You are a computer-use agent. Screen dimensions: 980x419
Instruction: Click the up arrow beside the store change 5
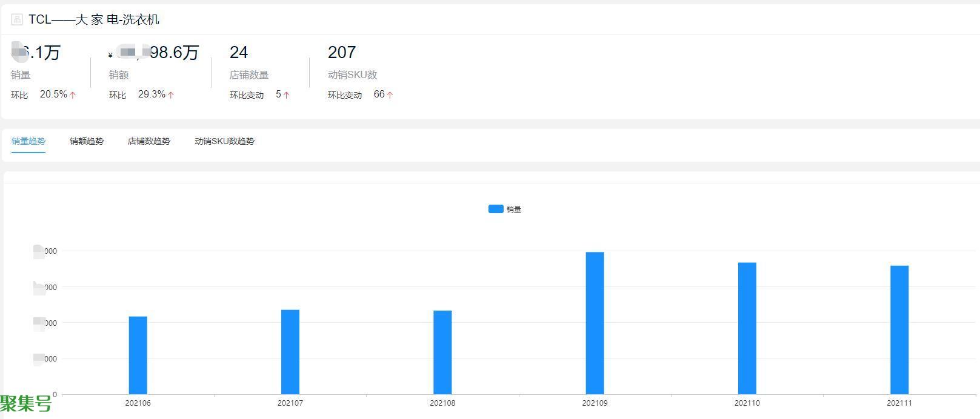click(286, 95)
